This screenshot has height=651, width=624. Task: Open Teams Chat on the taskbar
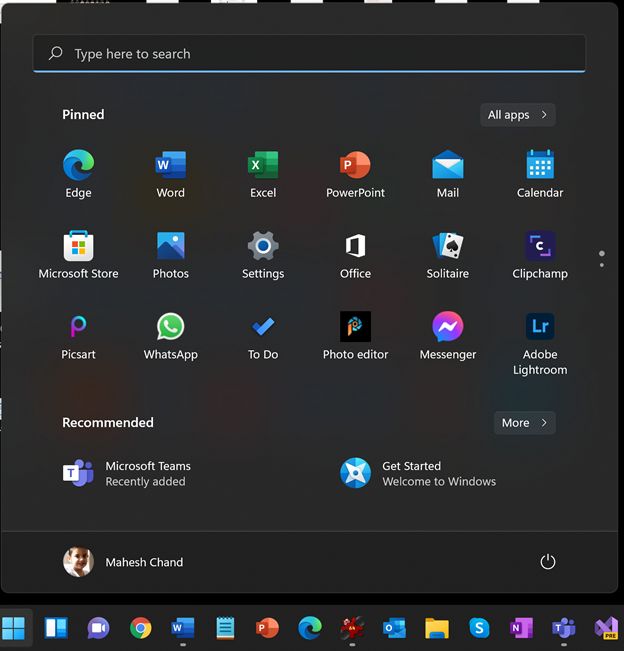coord(98,627)
